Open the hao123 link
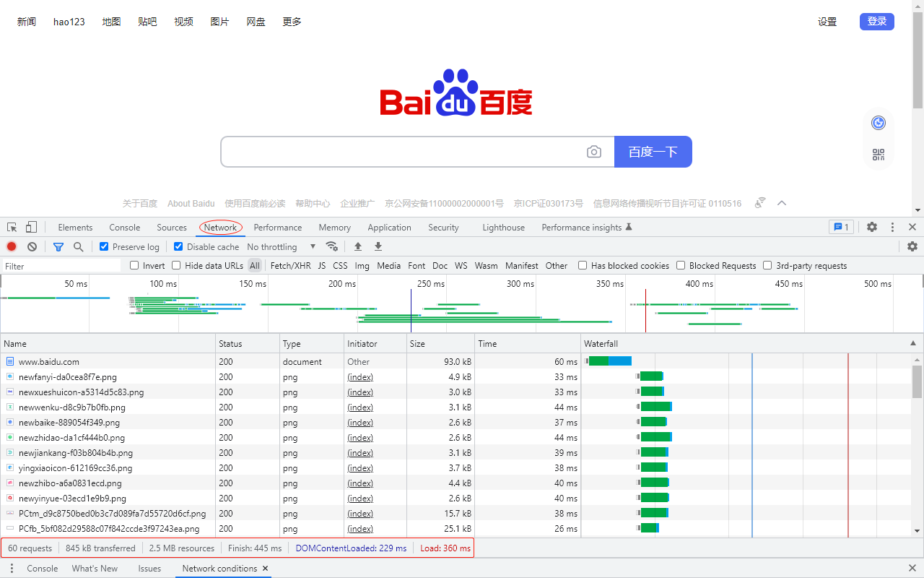Viewport: 924px width, 578px height. [69, 22]
